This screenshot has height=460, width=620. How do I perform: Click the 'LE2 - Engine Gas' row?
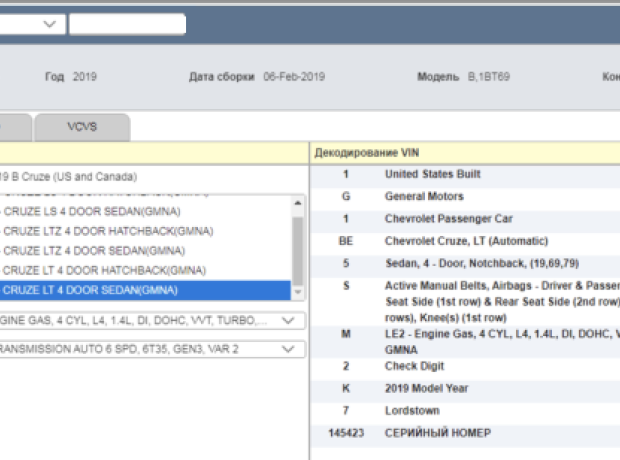pos(465,342)
